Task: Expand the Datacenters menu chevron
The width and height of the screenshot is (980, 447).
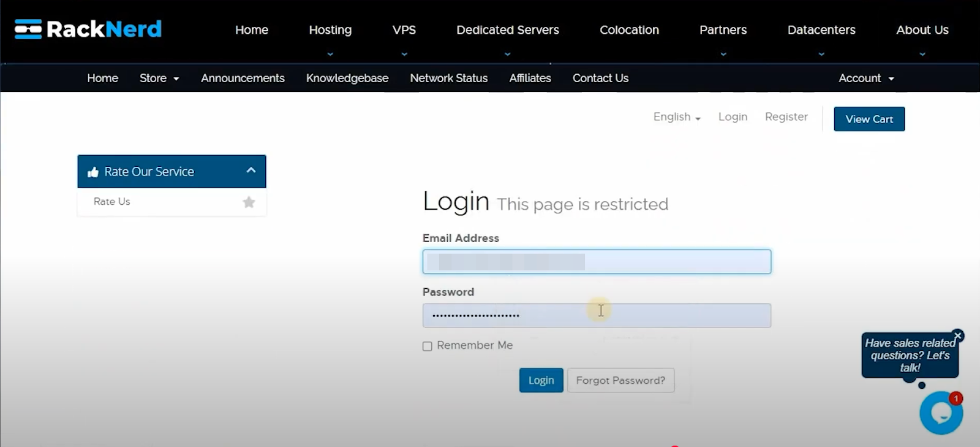Action: pyautogui.click(x=821, y=54)
